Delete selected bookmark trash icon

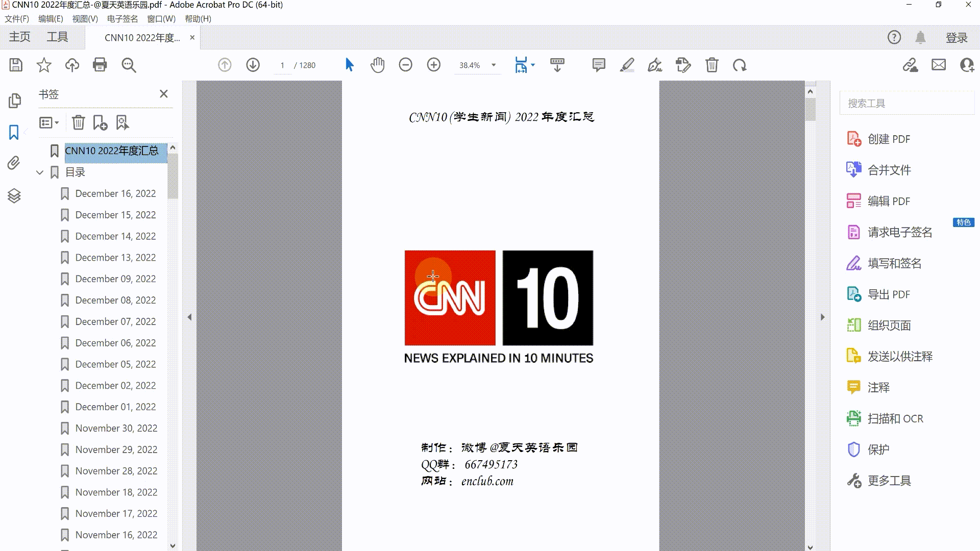(78, 122)
